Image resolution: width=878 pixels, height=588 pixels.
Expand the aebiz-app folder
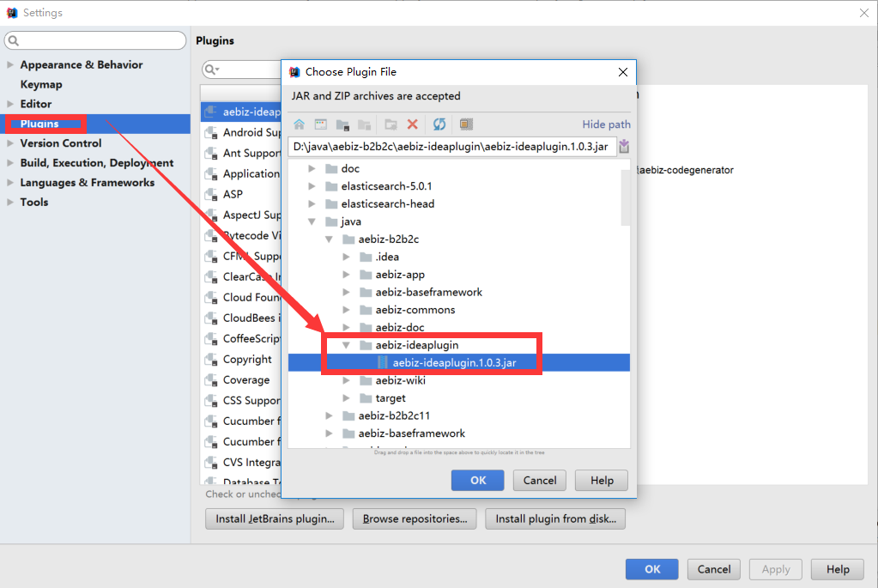(x=346, y=275)
